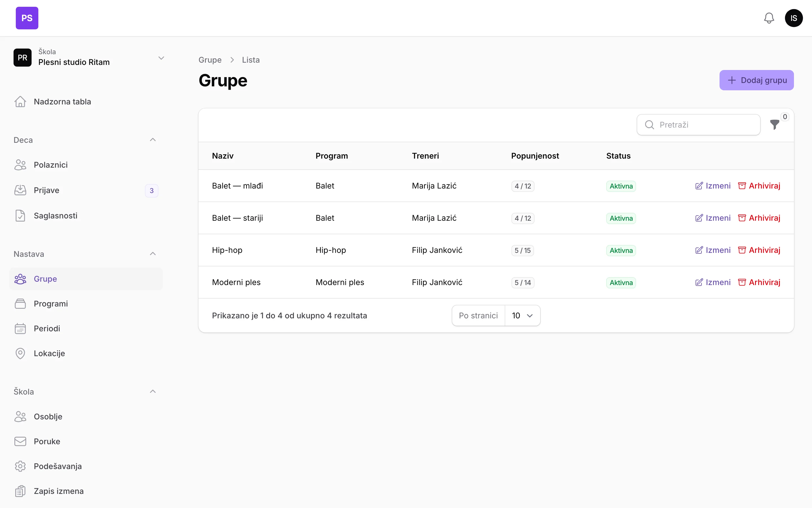The image size is (812, 508).
Task: Open Prijave in the sidebar
Action: [86, 190]
